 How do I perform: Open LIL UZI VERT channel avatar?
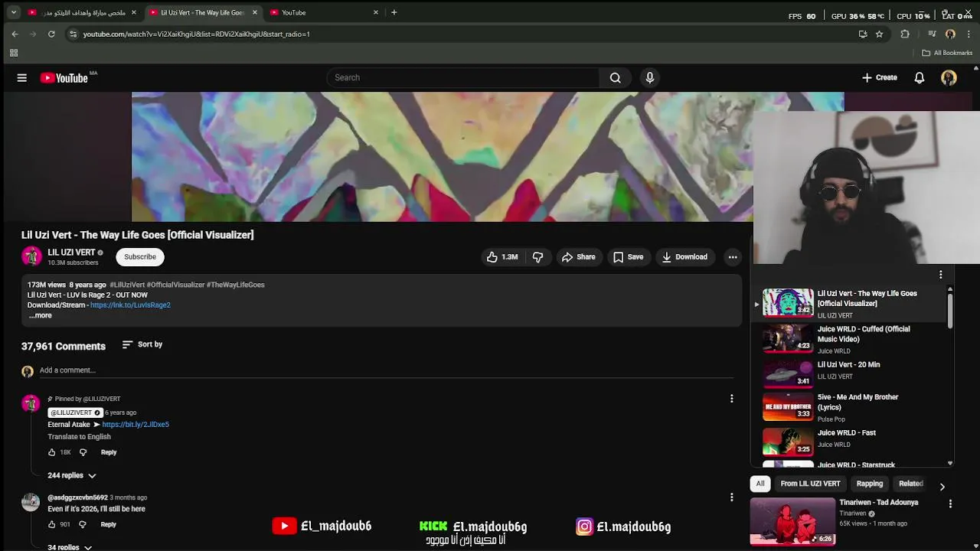(x=31, y=256)
